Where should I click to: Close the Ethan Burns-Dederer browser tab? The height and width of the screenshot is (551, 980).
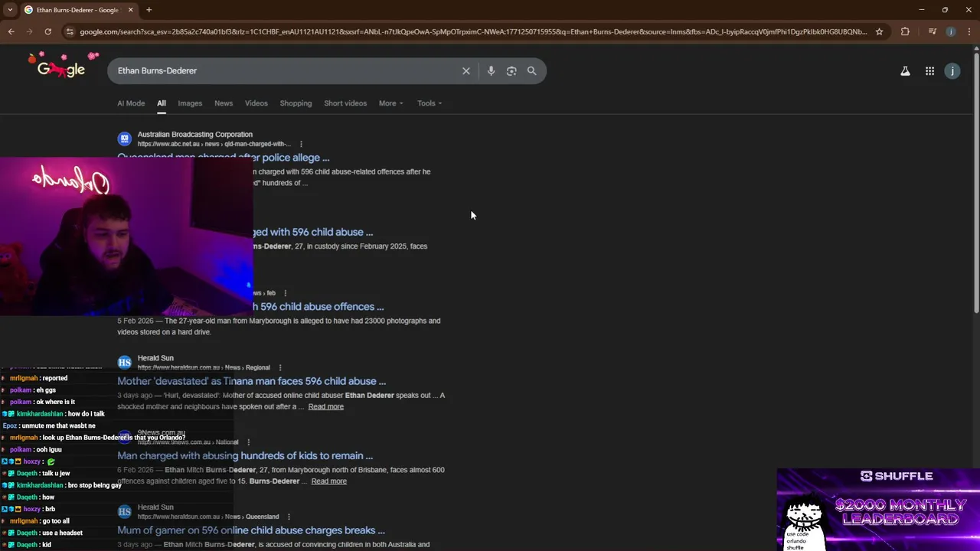(x=130, y=10)
